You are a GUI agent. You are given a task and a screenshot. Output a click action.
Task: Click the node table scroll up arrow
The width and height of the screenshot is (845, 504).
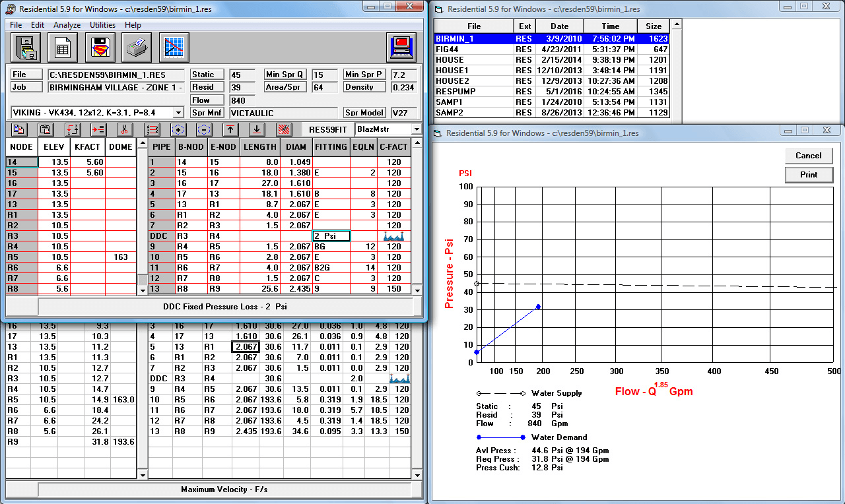tap(142, 144)
